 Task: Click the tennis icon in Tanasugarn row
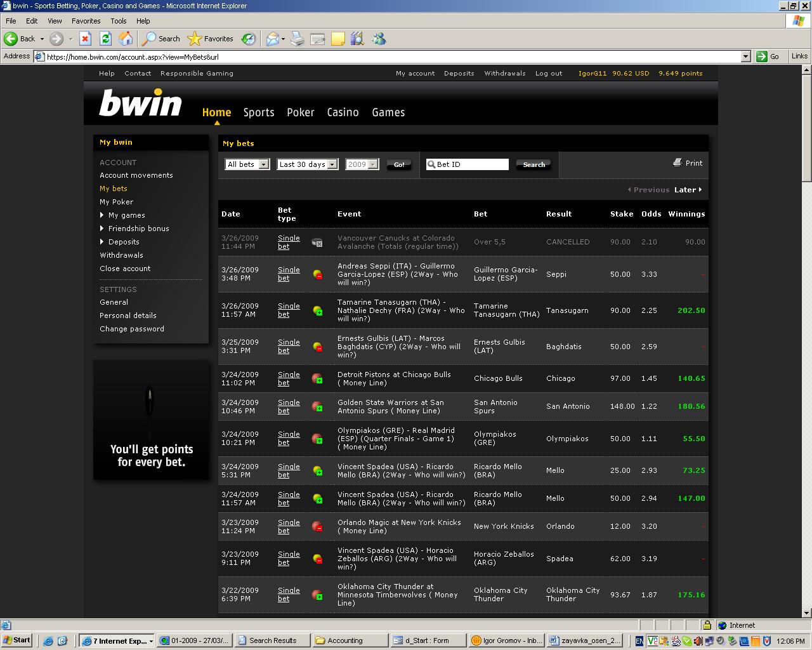click(318, 310)
